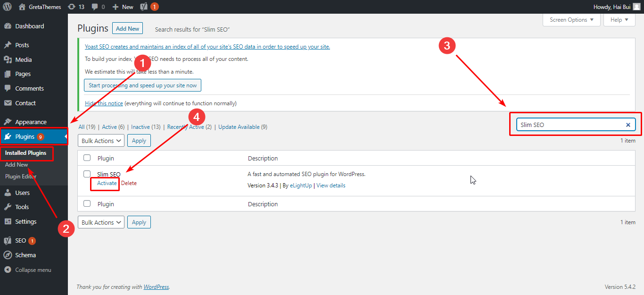644x295 pixels.
Task: Open the Bulk Actions dropdown
Action: [x=100, y=140]
